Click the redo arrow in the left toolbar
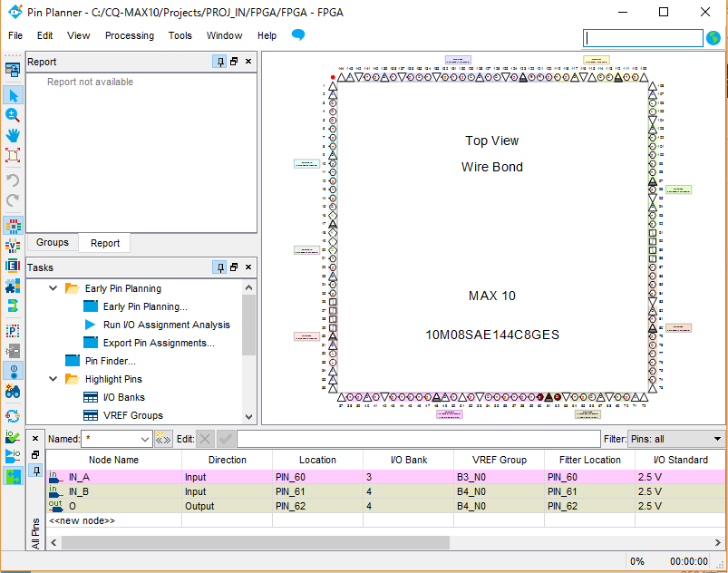This screenshot has width=728, height=573. [x=13, y=200]
